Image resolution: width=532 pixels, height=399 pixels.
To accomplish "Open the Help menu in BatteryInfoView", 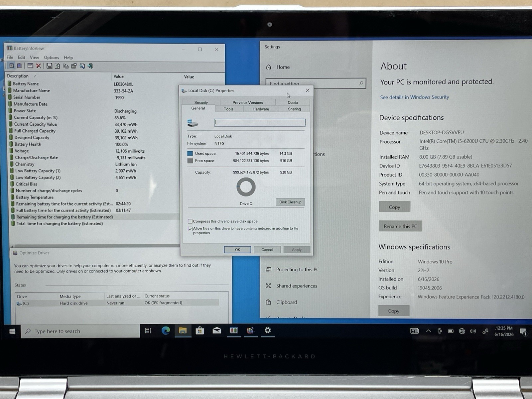I will 68,58.
